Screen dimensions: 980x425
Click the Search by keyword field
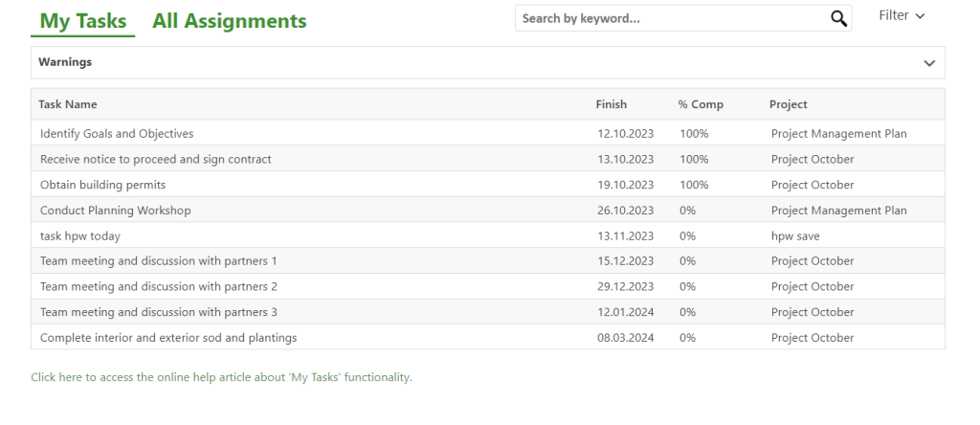[x=670, y=18]
